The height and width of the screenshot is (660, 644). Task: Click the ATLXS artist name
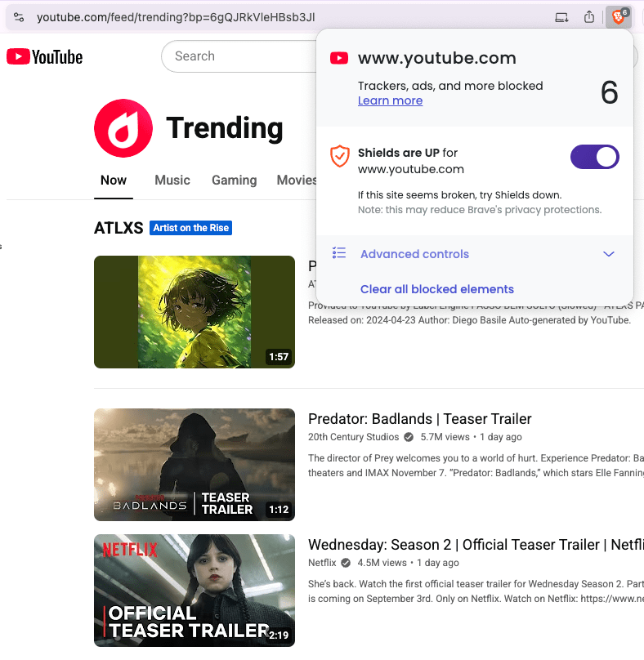pos(119,228)
